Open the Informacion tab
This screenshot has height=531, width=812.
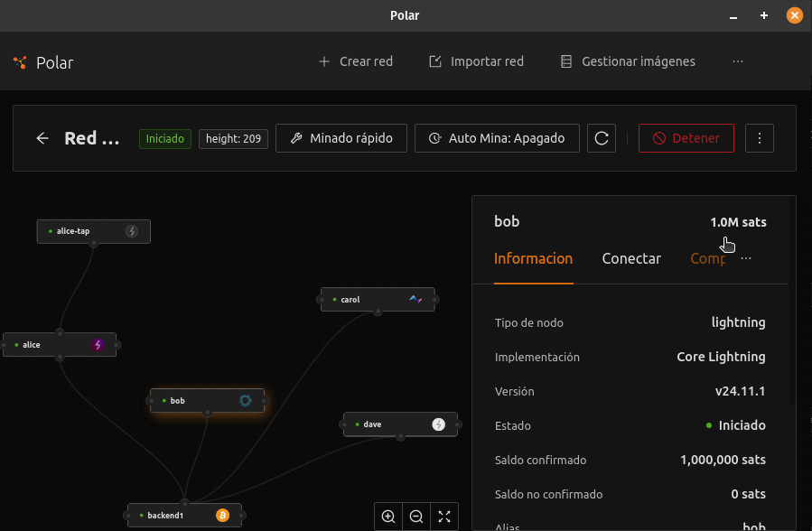[x=533, y=258]
